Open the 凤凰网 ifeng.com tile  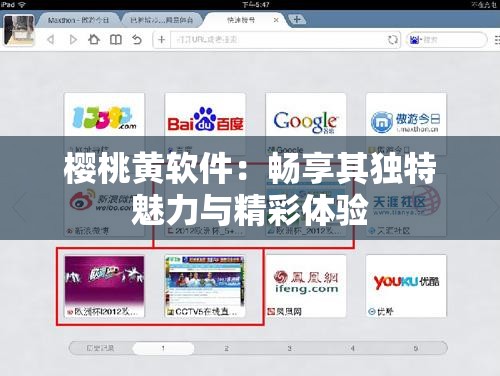[x=306, y=286]
